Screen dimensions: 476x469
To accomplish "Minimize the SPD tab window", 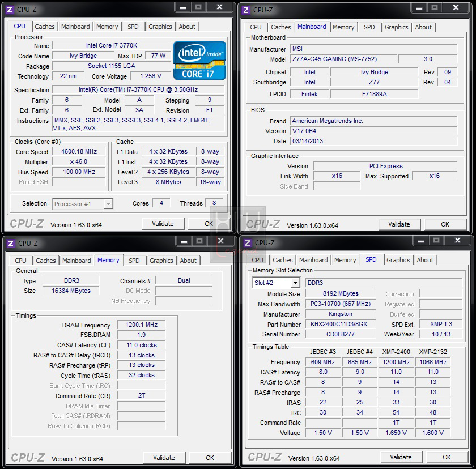I will coord(421,241).
